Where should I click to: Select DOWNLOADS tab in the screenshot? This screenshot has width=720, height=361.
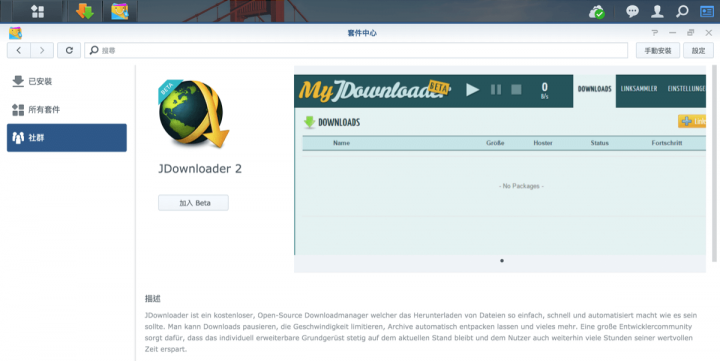tap(594, 89)
